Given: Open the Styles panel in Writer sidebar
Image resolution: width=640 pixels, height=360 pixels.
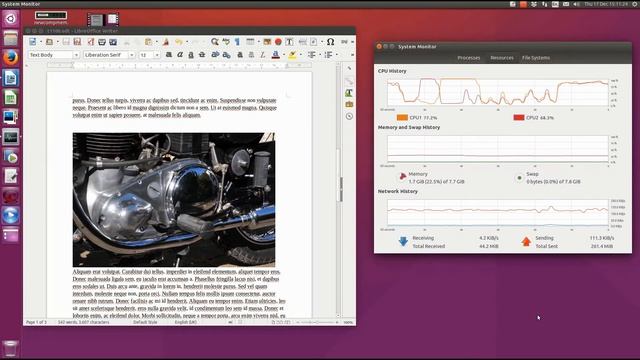Looking at the screenshot, I should point(349,93).
